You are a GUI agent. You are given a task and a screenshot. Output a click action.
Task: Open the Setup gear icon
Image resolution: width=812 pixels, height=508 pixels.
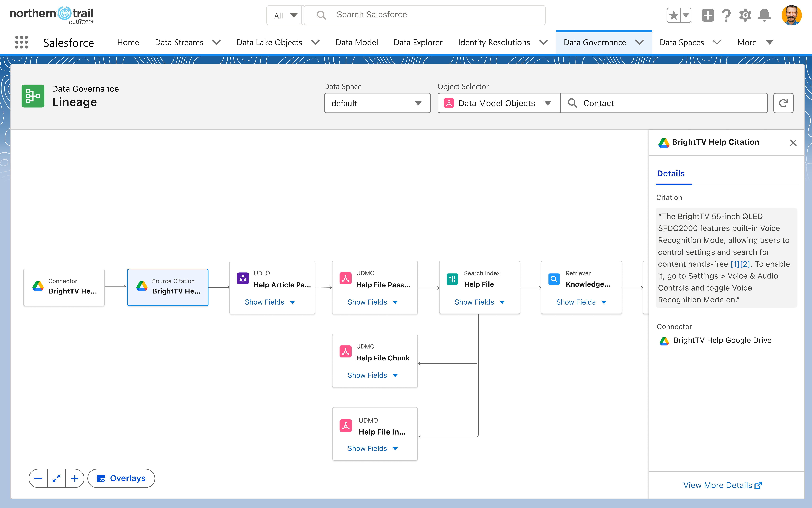(745, 15)
